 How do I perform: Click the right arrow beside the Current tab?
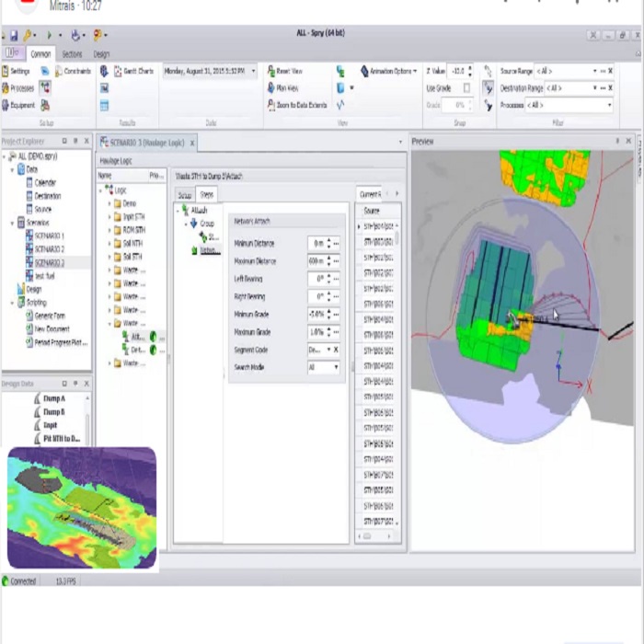[x=397, y=193]
